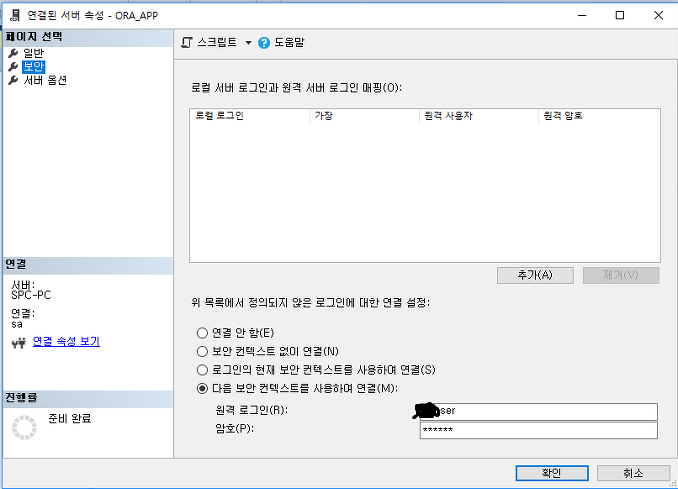Click the 취소 button
Image resolution: width=678 pixels, height=489 pixels.
tap(633, 473)
